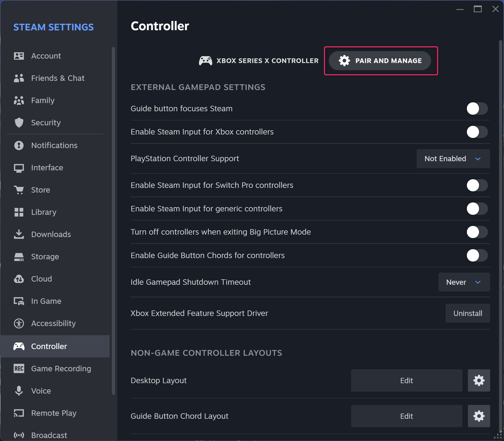Enable Guide Button Chords for controllers
The image size is (504, 441).
(x=477, y=255)
